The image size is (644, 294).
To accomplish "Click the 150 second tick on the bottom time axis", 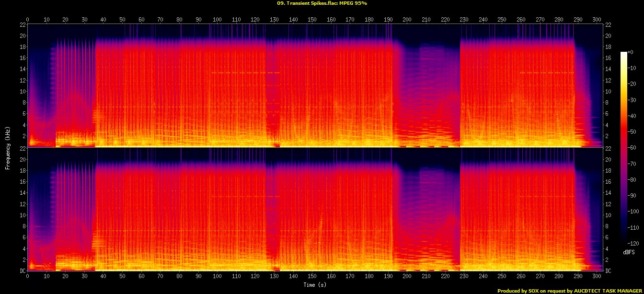I will tap(312, 277).
